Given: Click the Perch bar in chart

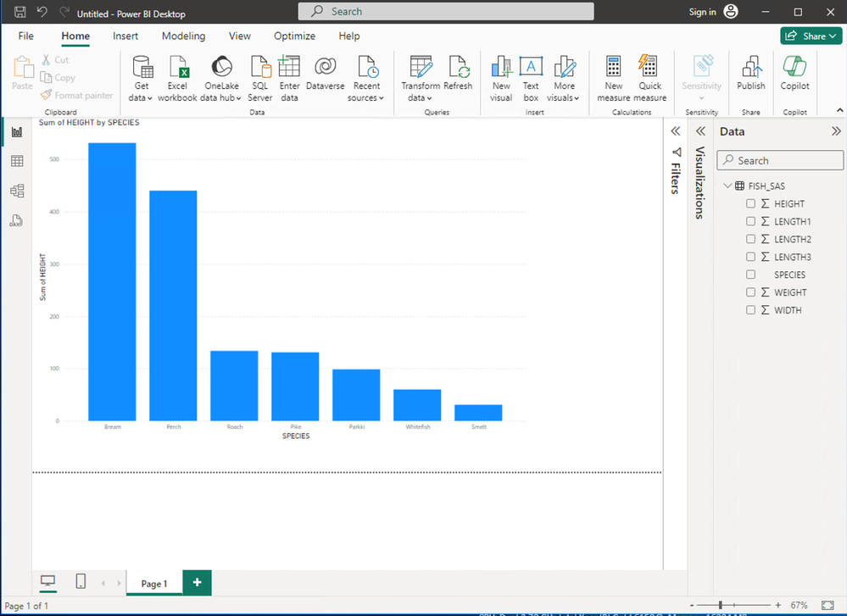Looking at the screenshot, I should tap(174, 306).
